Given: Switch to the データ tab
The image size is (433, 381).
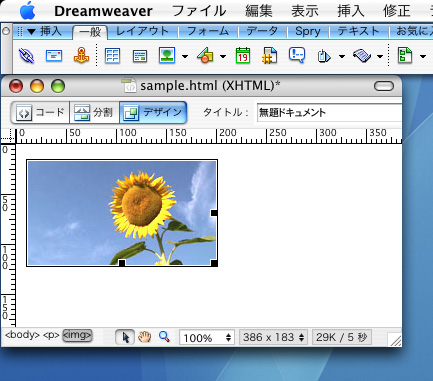Looking at the screenshot, I should [262, 32].
